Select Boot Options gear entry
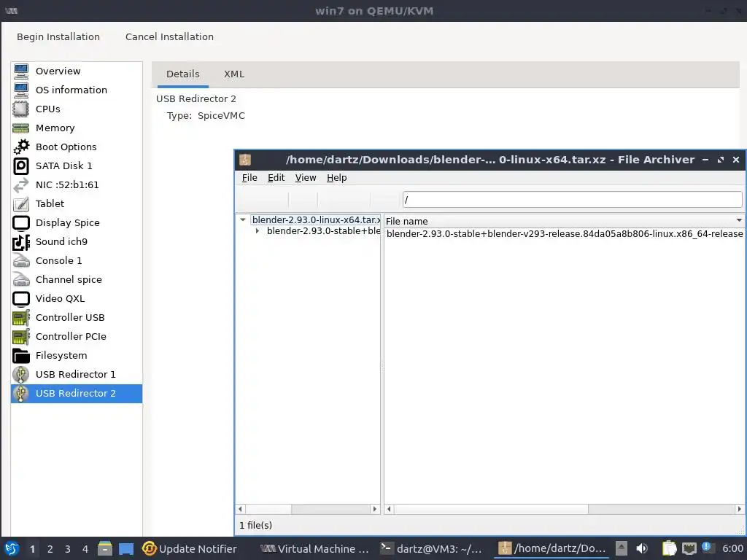This screenshot has width=747, height=560. 76,147
